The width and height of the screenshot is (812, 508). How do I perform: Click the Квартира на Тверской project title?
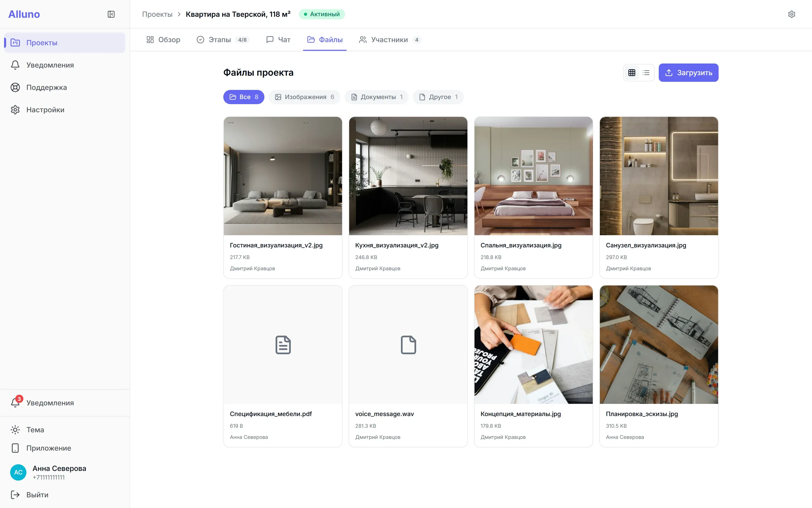[238, 14]
